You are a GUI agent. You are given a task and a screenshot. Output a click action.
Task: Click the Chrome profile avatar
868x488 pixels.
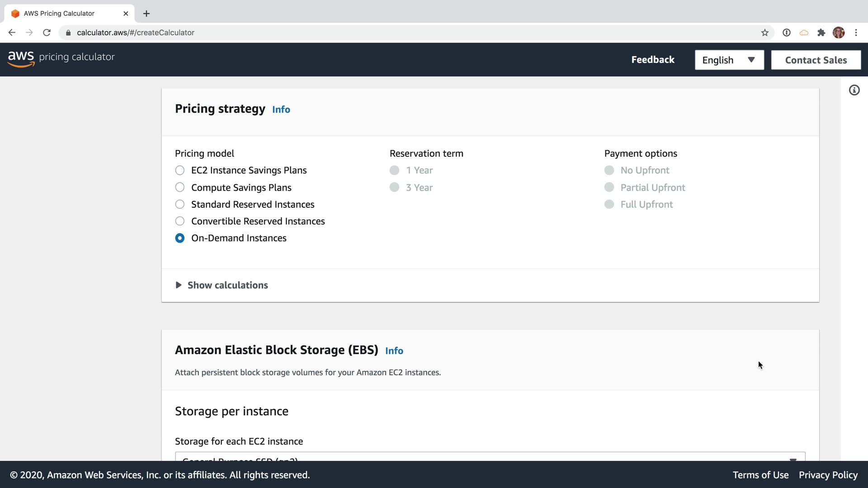pyautogui.click(x=838, y=33)
